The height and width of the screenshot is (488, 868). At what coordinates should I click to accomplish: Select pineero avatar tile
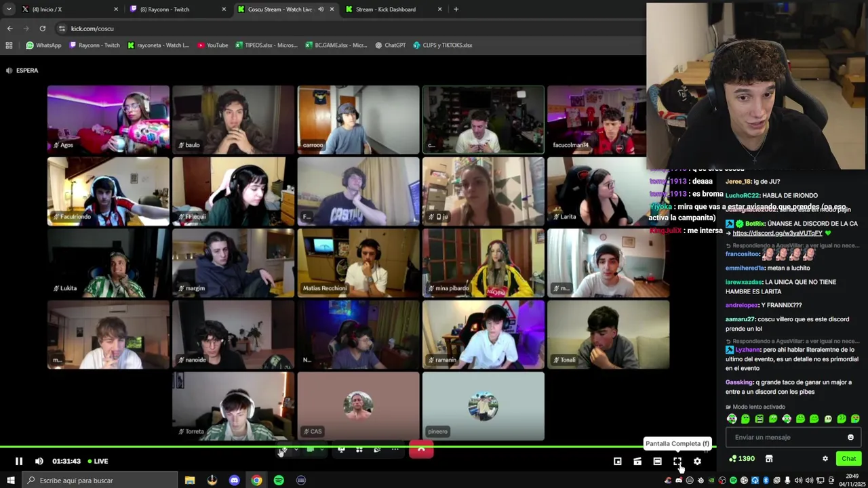483,406
